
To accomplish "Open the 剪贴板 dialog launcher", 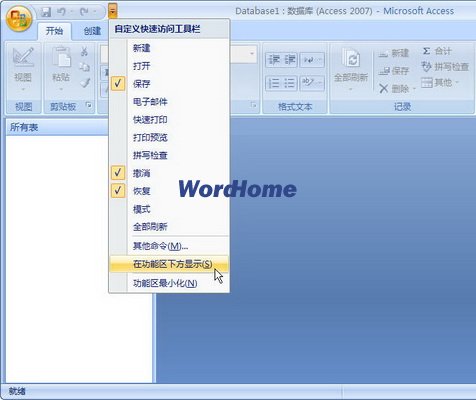I will [88, 106].
